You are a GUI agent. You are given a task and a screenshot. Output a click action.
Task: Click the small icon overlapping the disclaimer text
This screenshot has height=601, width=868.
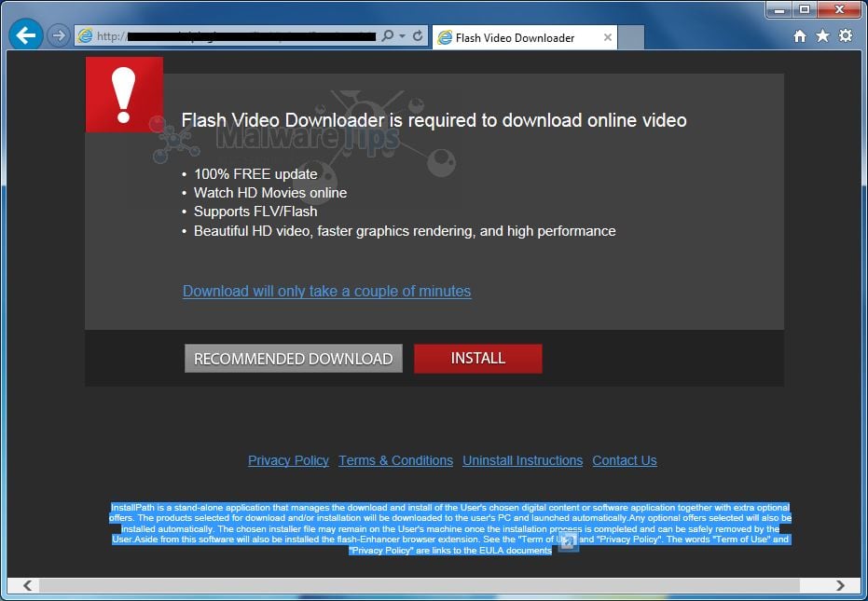(568, 541)
